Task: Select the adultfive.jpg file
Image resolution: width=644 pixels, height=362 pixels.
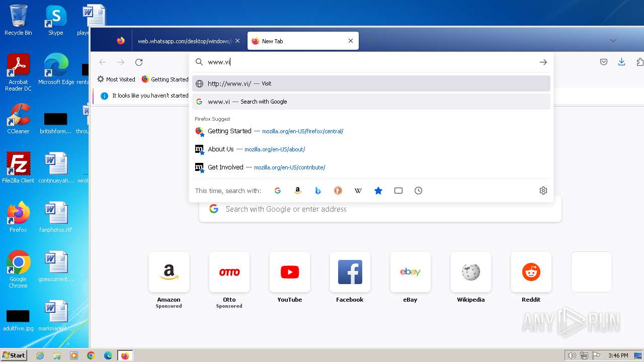Action: tap(18, 319)
